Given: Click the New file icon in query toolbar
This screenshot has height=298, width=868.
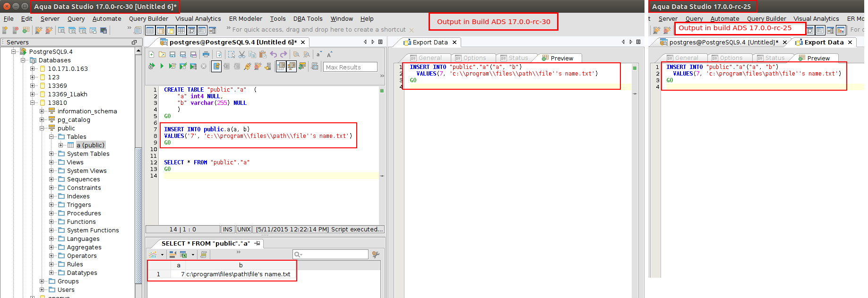Looking at the screenshot, I should [x=151, y=54].
